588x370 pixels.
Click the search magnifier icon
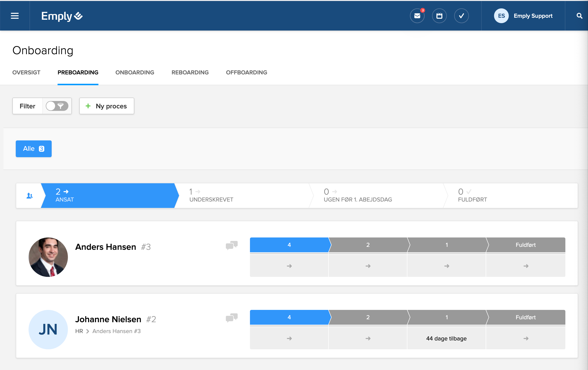[x=579, y=16]
